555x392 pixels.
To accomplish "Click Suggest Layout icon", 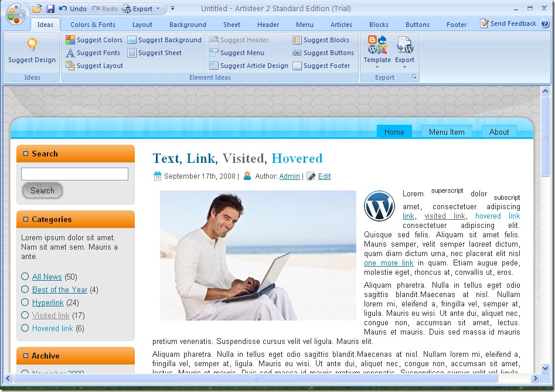I will pyautogui.click(x=70, y=66).
